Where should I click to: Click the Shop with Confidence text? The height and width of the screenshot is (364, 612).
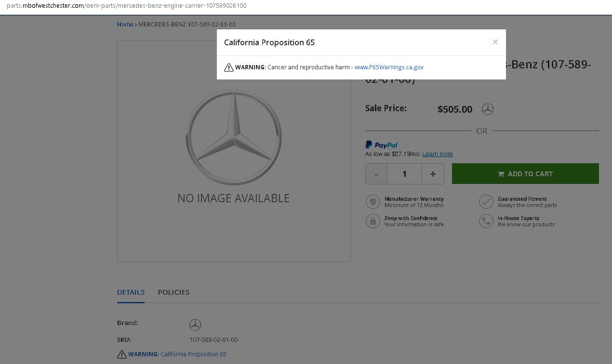[411, 218]
